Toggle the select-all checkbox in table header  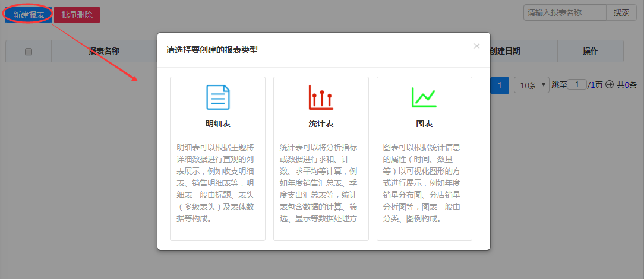pyautogui.click(x=29, y=52)
